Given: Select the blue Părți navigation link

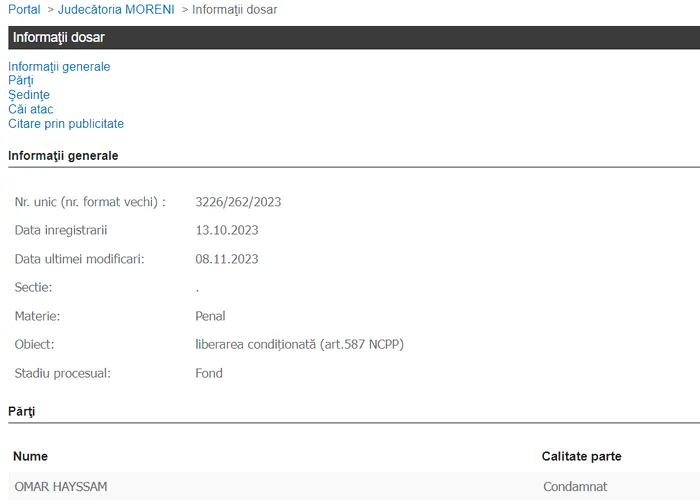Looking at the screenshot, I should click(x=21, y=81).
